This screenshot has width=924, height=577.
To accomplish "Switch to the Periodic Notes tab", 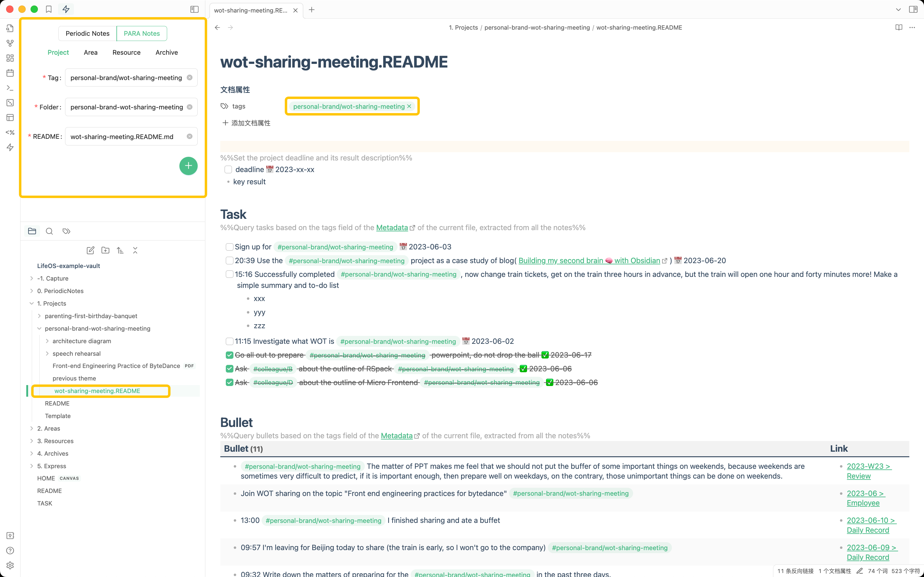I will click(x=87, y=34).
